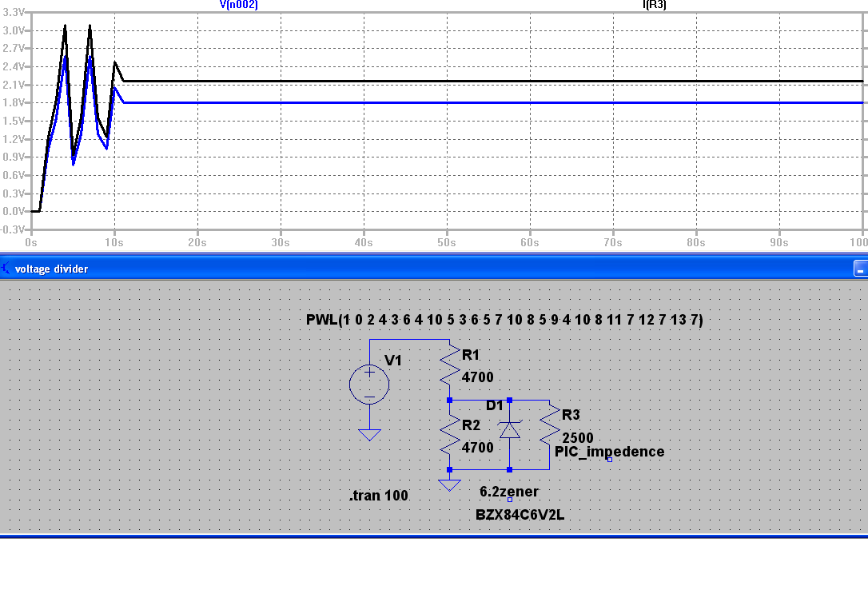Minimize the voltage divider schematic window
This screenshot has height=614, width=868.
[860, 269]
